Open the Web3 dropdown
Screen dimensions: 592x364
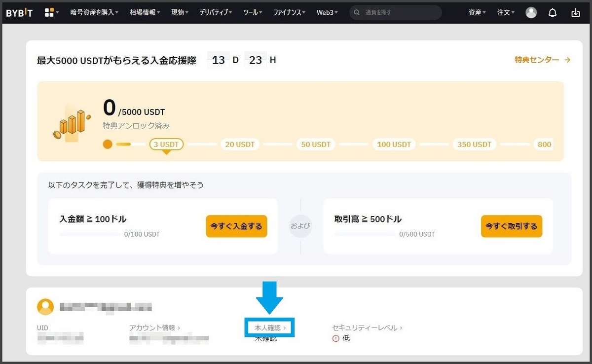tap(328, 13)
